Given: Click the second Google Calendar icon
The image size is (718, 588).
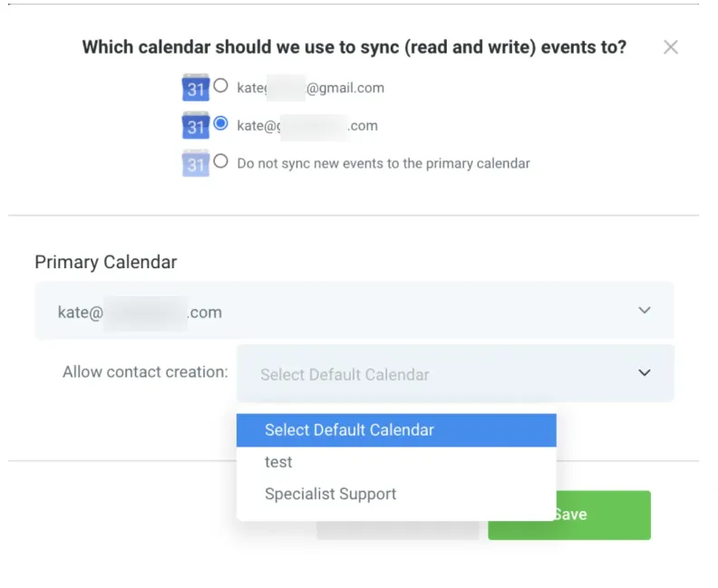Looking at the screenshot, I should pyautogui.click(x=196, y=125).
